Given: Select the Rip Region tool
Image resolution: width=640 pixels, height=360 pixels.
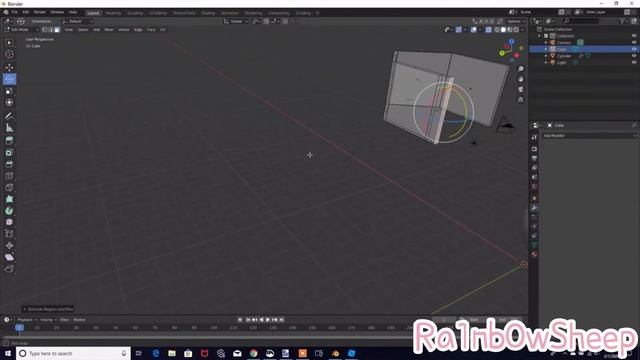Looking at the screenshot, I should pos(9,269).
